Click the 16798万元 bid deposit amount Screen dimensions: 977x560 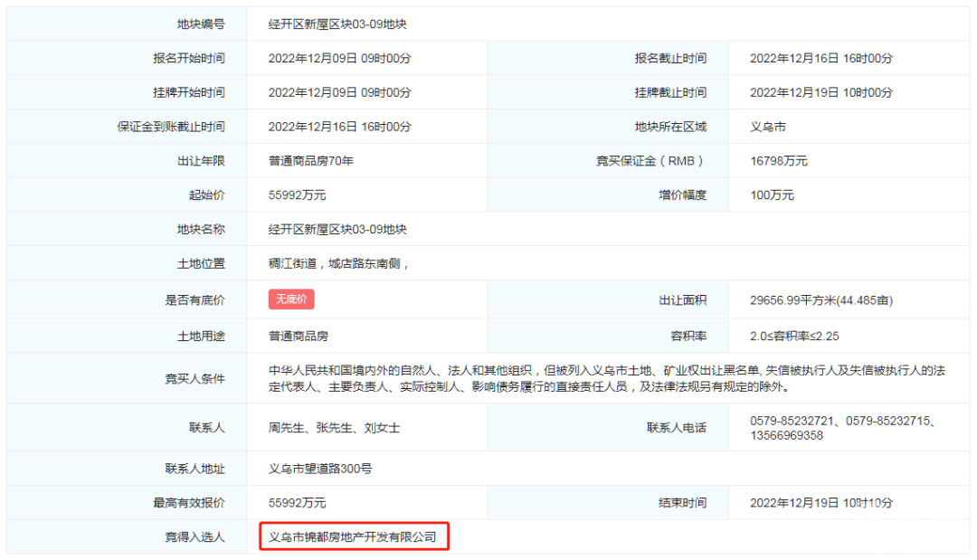[778, 161]
